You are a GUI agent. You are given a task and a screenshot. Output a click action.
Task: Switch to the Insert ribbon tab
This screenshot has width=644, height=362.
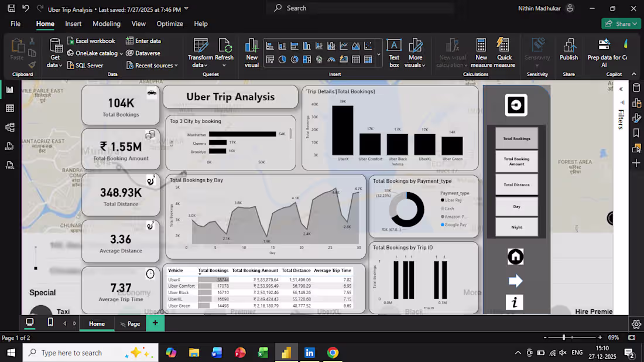(x=73, y=24)
